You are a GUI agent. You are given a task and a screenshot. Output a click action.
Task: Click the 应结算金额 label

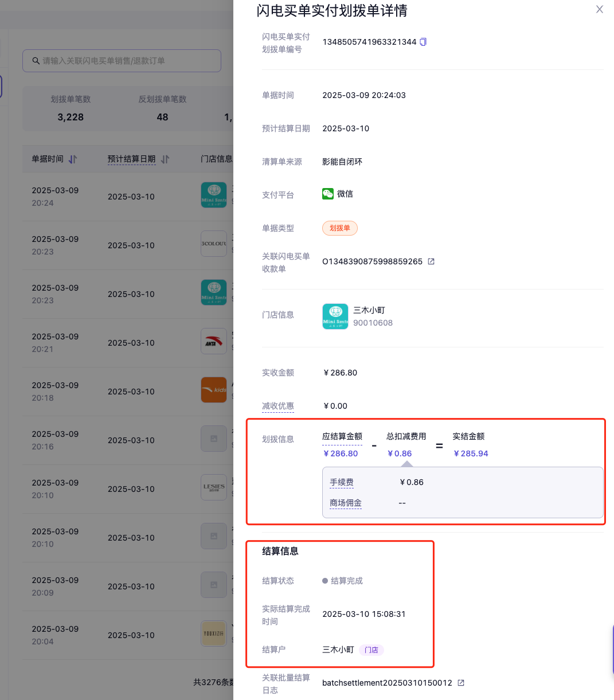tap(342, 436)
